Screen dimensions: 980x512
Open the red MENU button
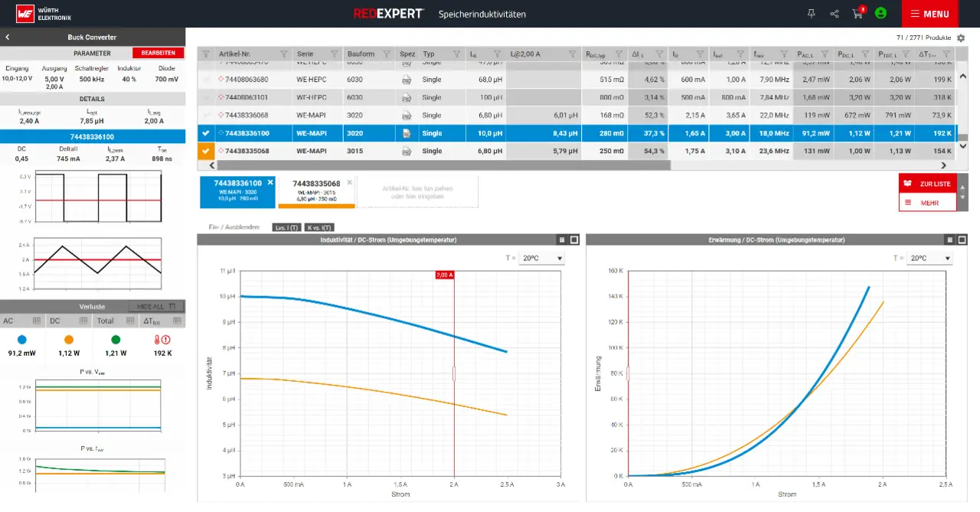coord(929,14)
